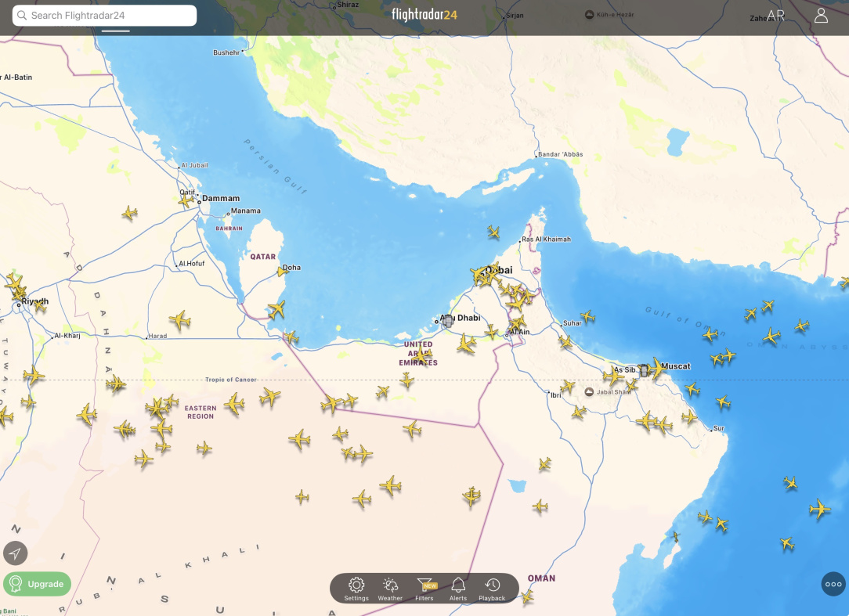This screenshot has height=616, width=849.
Task: Tap the Al Hofuf city label
Action: pos(192,264)
